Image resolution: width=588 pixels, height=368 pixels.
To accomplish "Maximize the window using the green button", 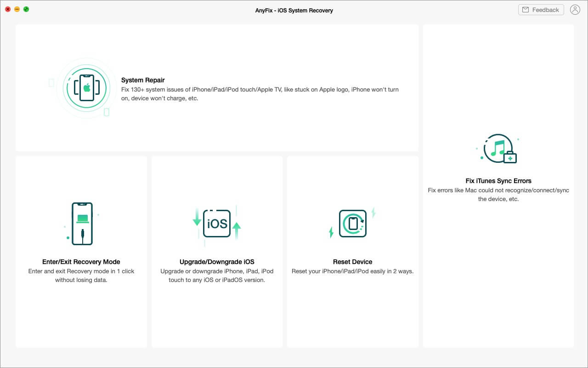I will click(x=26, y=9).
